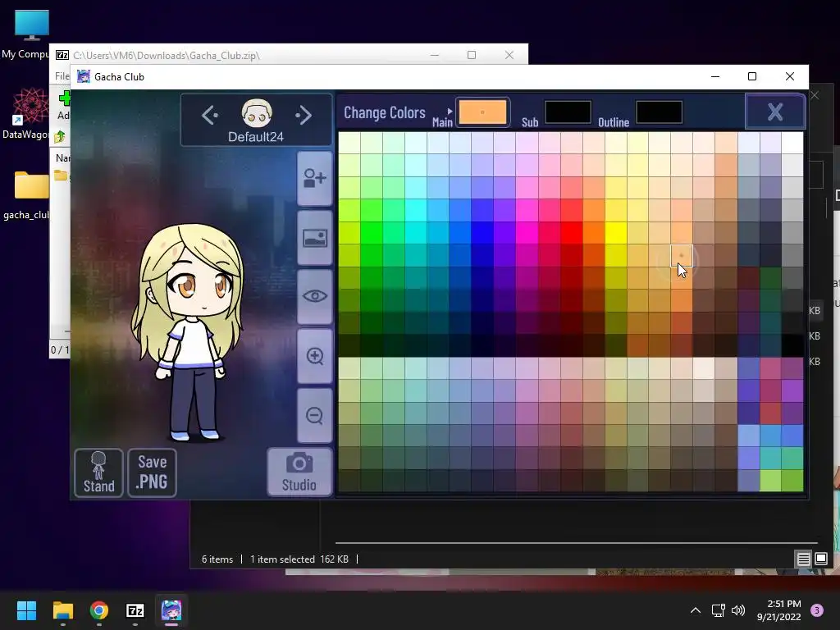
Task: Open Studio with the camera button
Action: tap(299, 472)
